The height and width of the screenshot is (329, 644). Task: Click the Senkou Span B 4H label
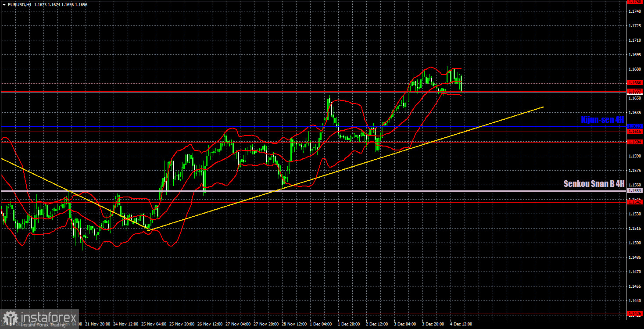tap(594, 184)
